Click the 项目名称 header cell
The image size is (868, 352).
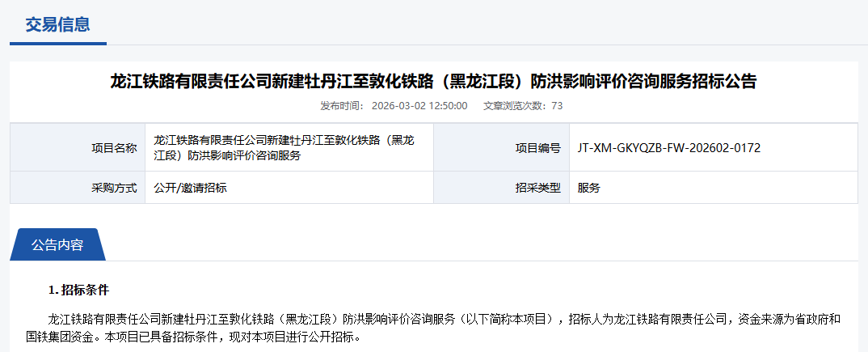tap(114, 148)
